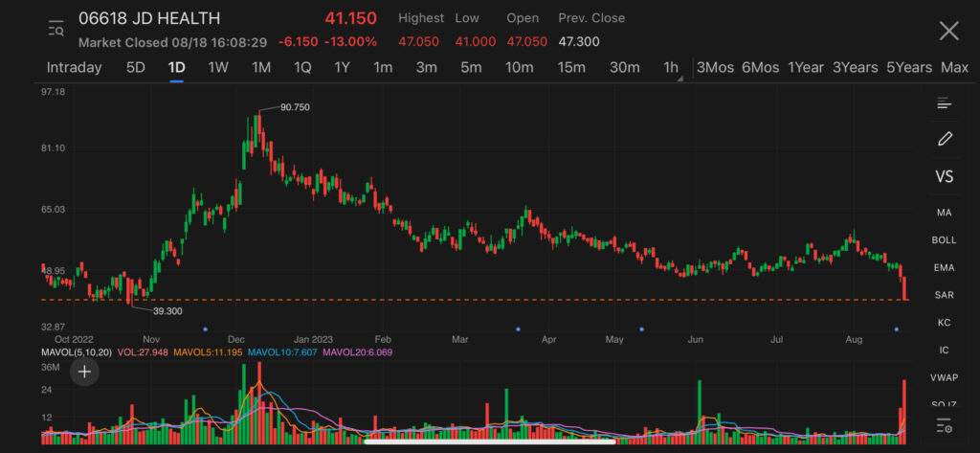Select the 10m interval tab
Viewport: 980px width, 453px height.
coord(520,68)
